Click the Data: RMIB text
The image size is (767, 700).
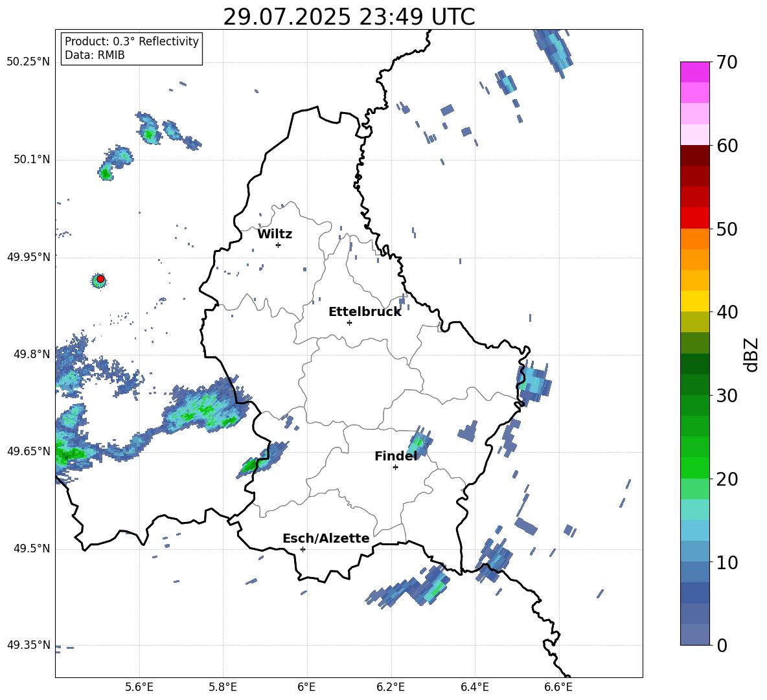tap(95, 55)
